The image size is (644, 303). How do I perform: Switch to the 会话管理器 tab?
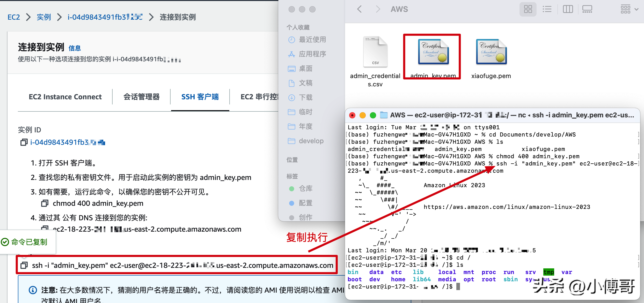point(141,97)
